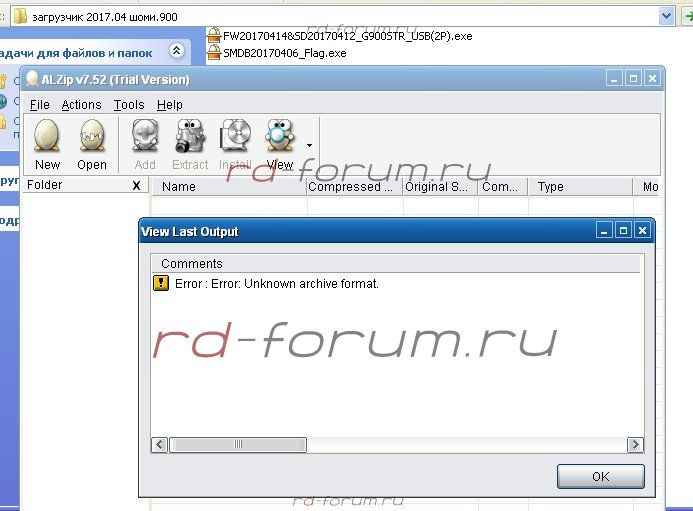Screen dimensions: 693x511
Task: Click the Add files toolbar icon
Action: [x=145, y=135]
